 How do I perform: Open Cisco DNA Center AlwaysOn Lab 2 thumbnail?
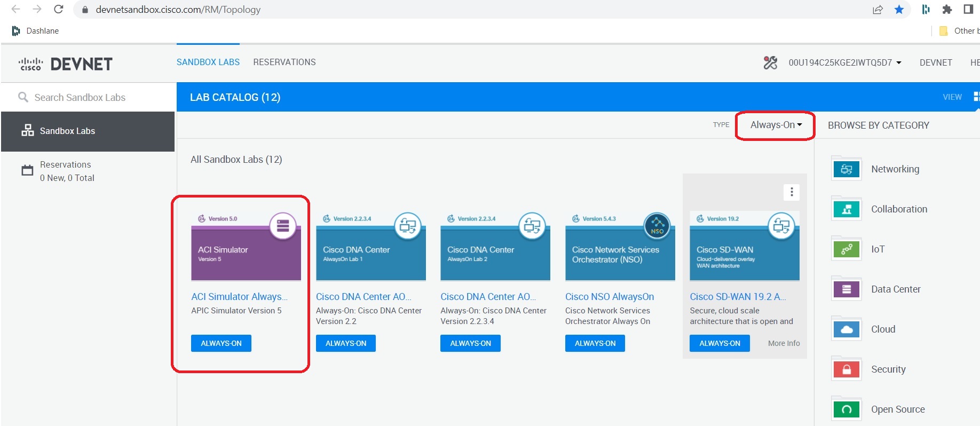coord(495,246)
